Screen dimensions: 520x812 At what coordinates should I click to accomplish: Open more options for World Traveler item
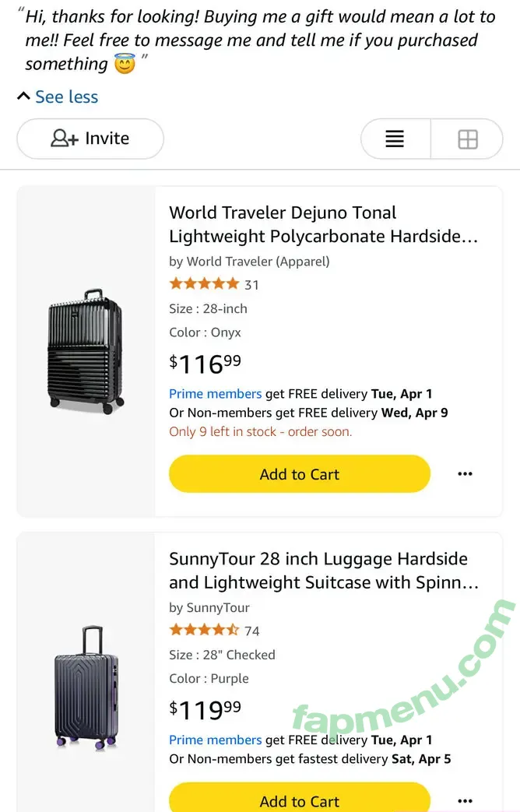coord(465,474)
